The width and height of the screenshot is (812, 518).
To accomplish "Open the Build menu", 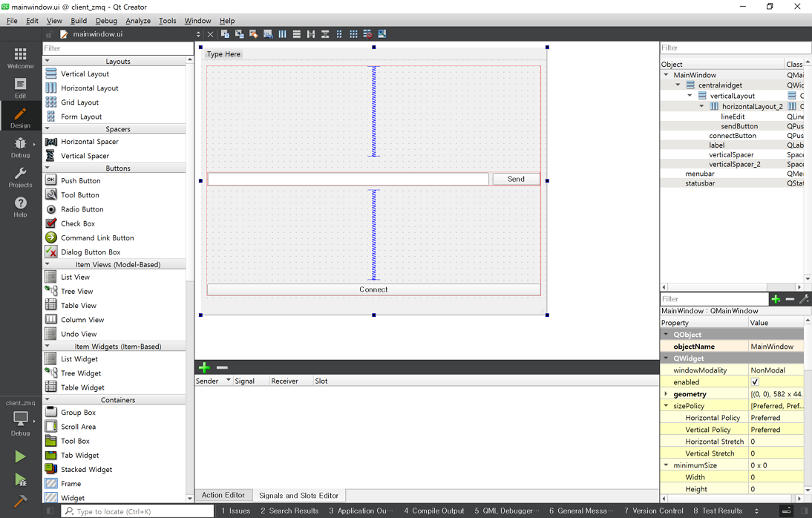I will pos(79,21).
